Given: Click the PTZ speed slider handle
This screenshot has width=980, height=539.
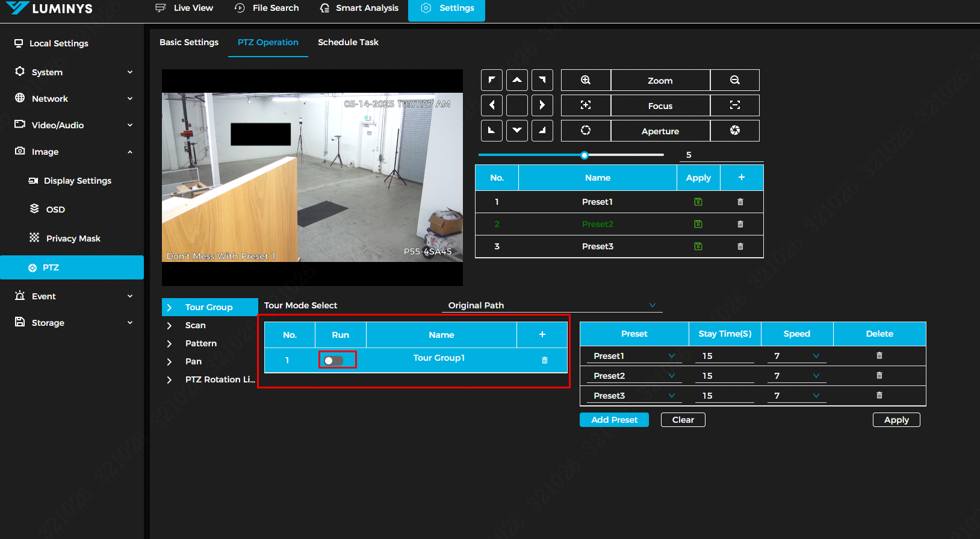Looking at the screenshot, I should [x=585, y=155].
